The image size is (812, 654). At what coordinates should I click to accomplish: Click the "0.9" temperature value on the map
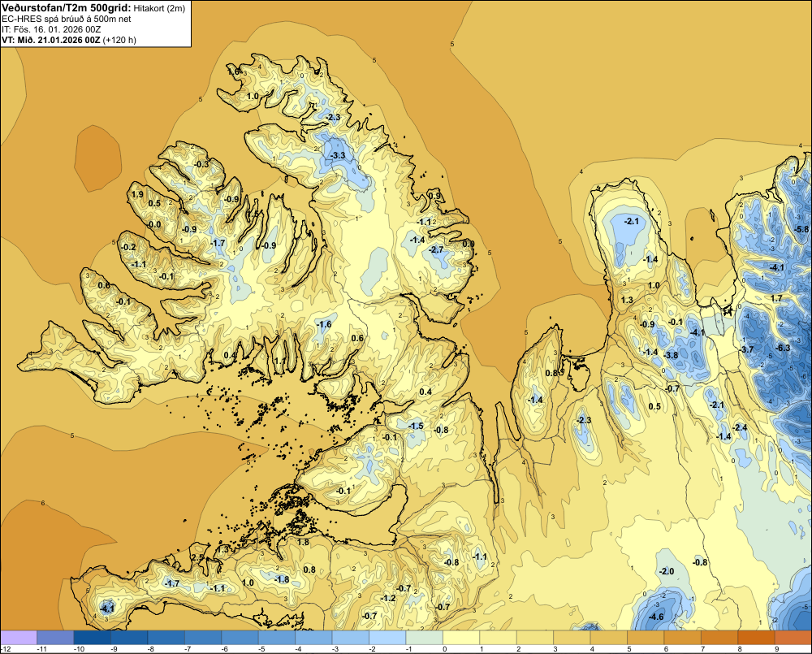[x=435, y=196]
